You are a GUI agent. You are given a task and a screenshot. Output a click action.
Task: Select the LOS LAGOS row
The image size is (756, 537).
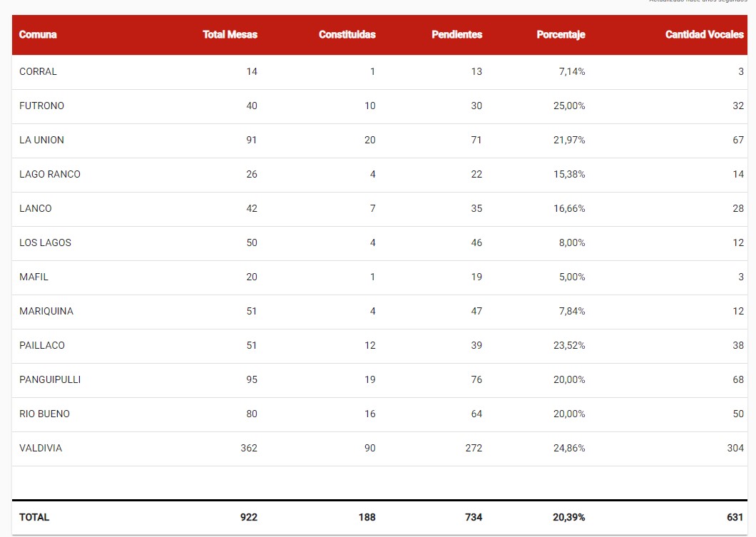pos(380,243)
